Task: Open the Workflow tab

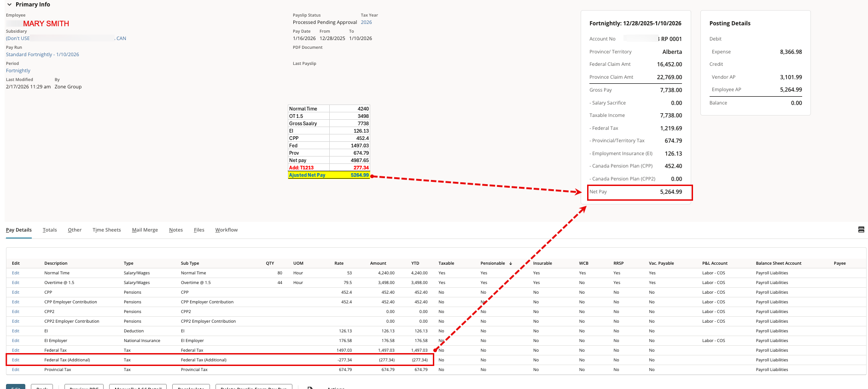Action: (227, 230)
